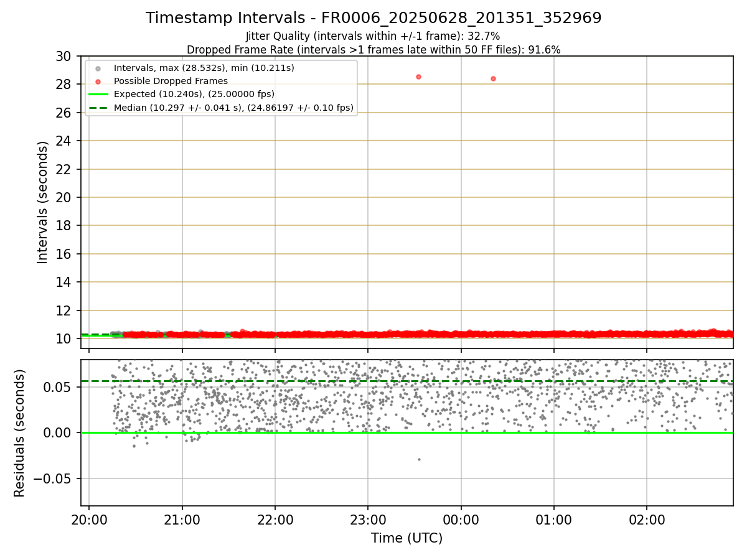Screen dimensions: 747x560
Task: Click the y-axis tick label '28'
Action: 64,85
